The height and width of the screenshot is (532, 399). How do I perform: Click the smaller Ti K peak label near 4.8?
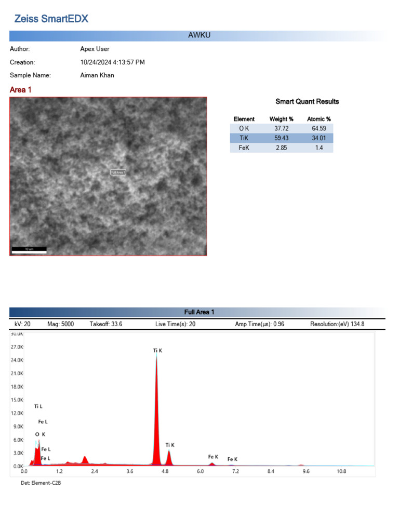170,445
